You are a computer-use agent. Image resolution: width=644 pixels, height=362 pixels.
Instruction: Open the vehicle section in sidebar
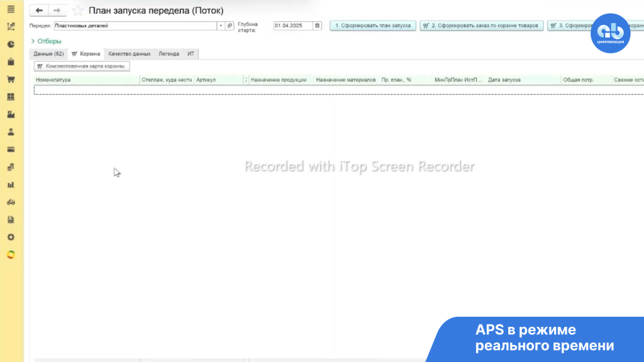point(11,202)
